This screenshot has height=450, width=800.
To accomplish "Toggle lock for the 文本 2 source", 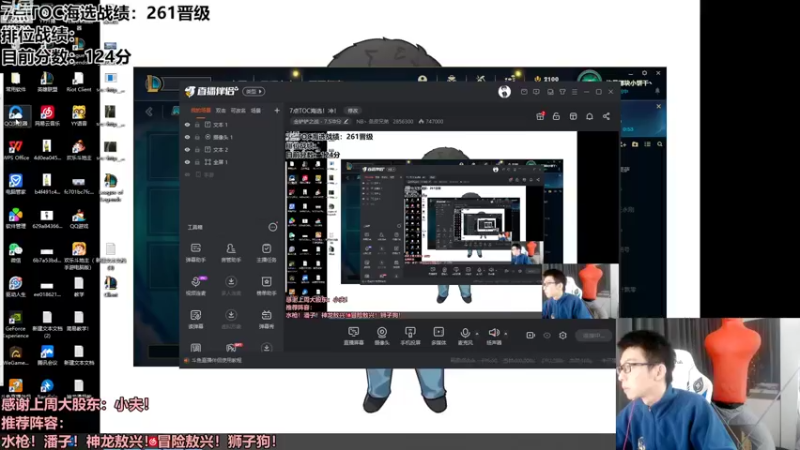I will point(197,149).
